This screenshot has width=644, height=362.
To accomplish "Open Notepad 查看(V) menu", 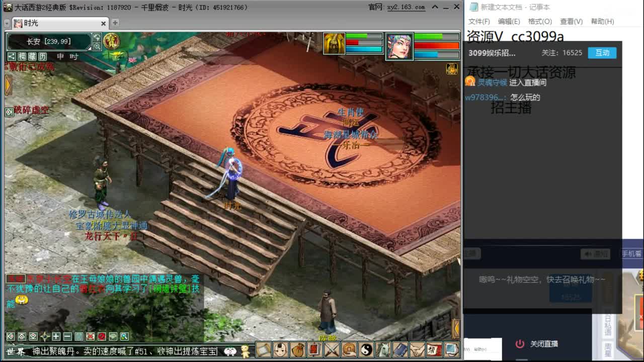I will (571, 22).
